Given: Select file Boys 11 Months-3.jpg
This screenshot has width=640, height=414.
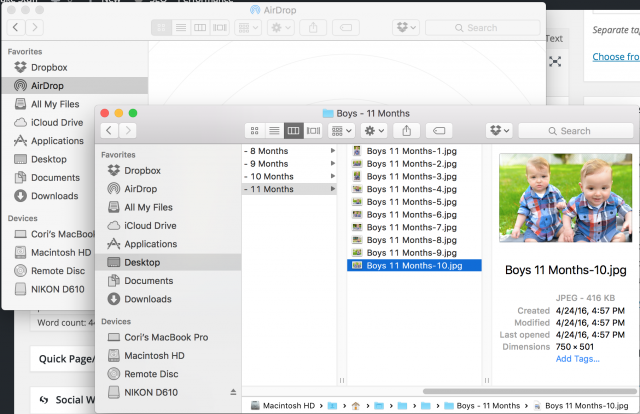Looking at the screenshot, I should click(x=414, y=176).
